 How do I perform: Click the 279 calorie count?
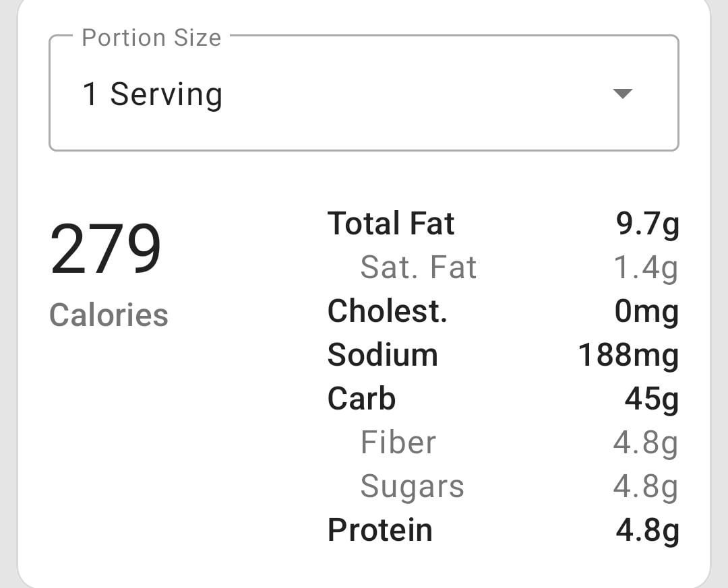coord(106,250)
